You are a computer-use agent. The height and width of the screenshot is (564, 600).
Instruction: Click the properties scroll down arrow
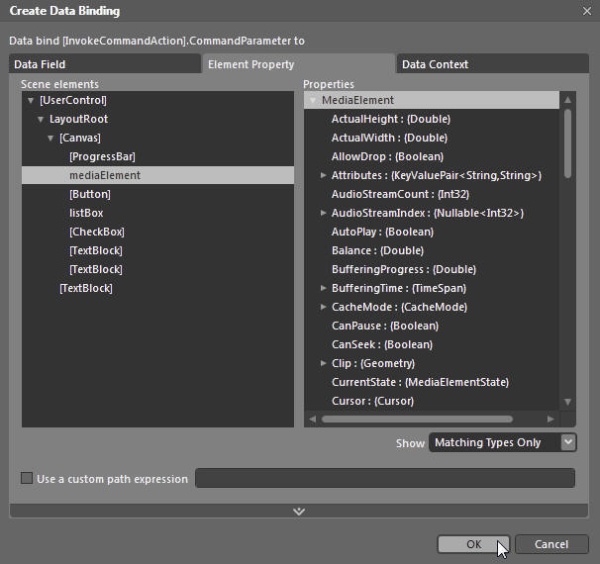[x=568, y=402]
